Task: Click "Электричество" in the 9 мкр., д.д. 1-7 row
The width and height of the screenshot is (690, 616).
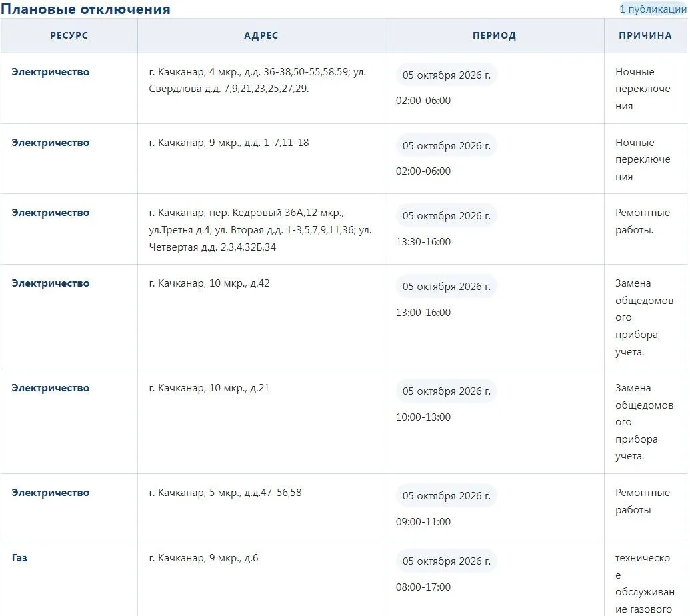Action: point(51,143)
